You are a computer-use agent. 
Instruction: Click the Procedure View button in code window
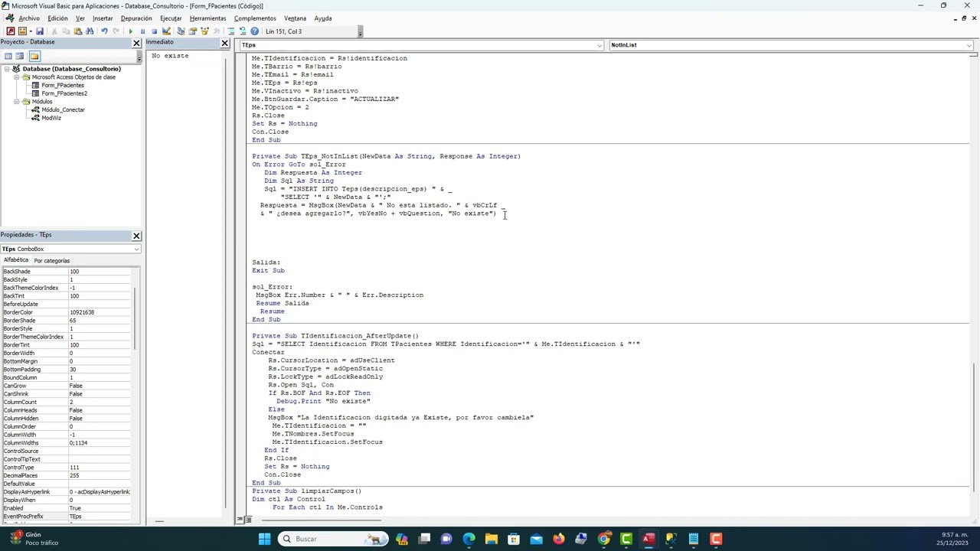(x=240, y=520)
